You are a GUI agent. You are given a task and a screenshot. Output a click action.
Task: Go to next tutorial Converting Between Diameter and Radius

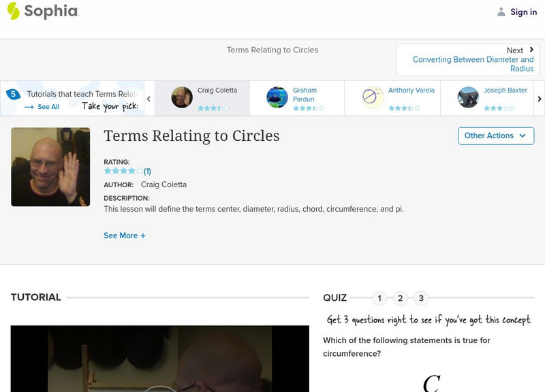coord(473,64)
